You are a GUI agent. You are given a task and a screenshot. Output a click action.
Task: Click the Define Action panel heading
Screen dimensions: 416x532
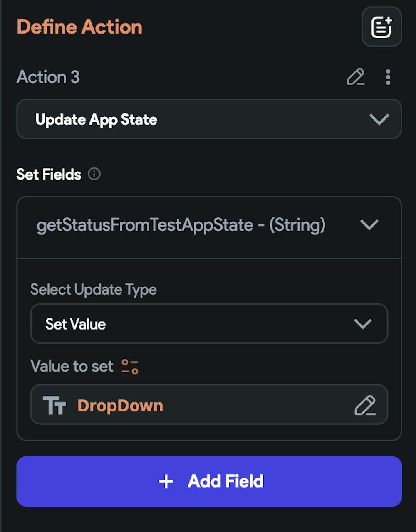click(79, 27)
